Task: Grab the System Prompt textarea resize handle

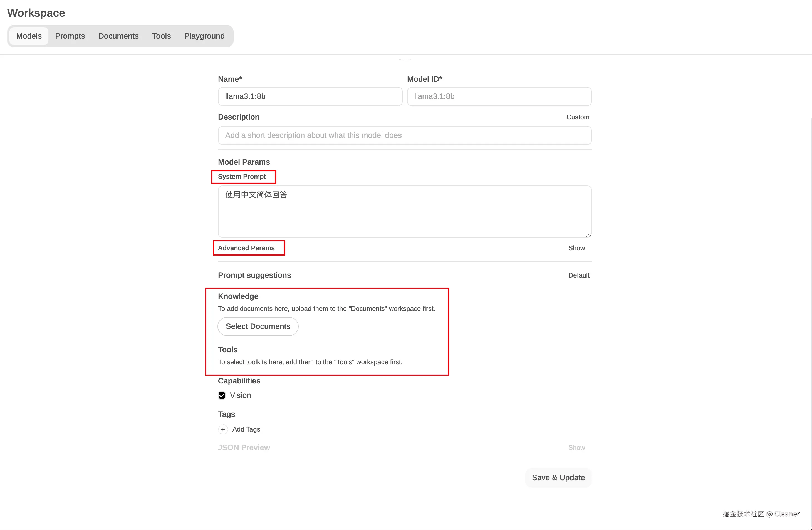Action: pos(588,235)
